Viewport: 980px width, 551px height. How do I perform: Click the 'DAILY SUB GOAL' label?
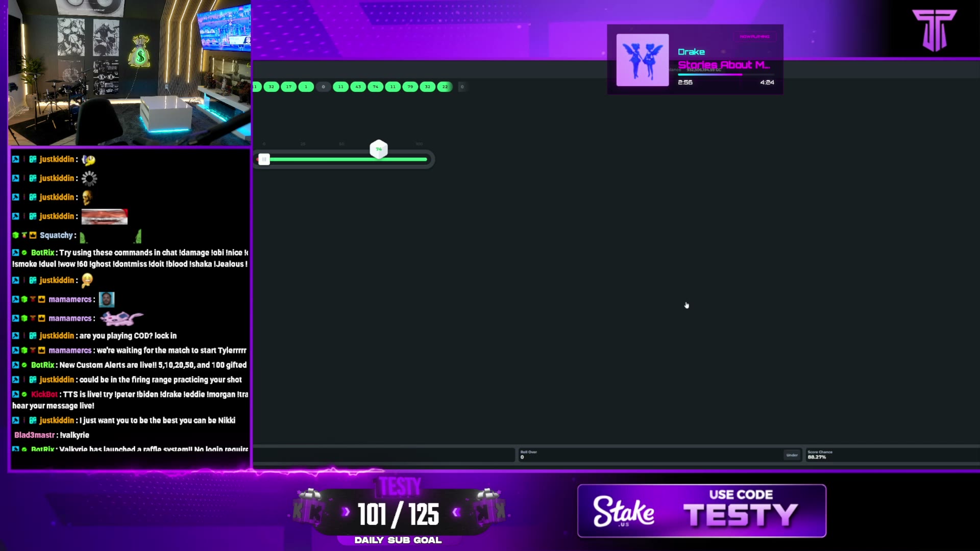pyautogui.click(x=398, y=540)
